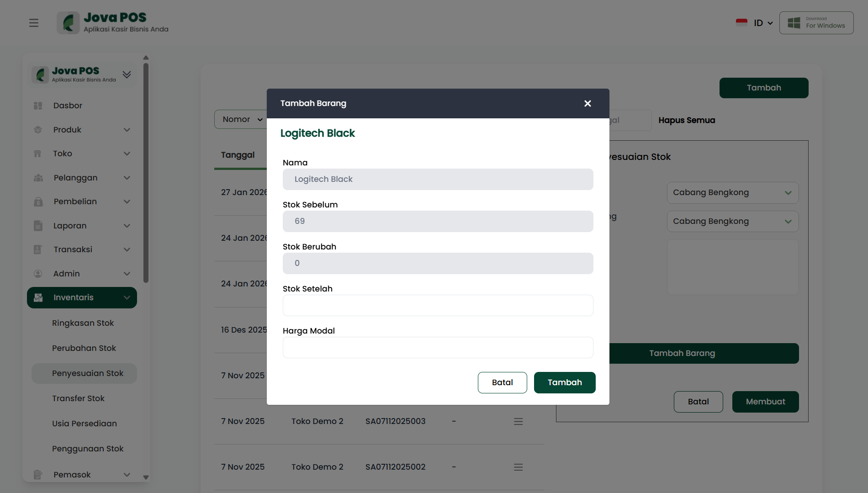This screenshot has height=493, width=868.
Task: Click the sidebar scroll down arrow
Action: click(x=146, y=477)
